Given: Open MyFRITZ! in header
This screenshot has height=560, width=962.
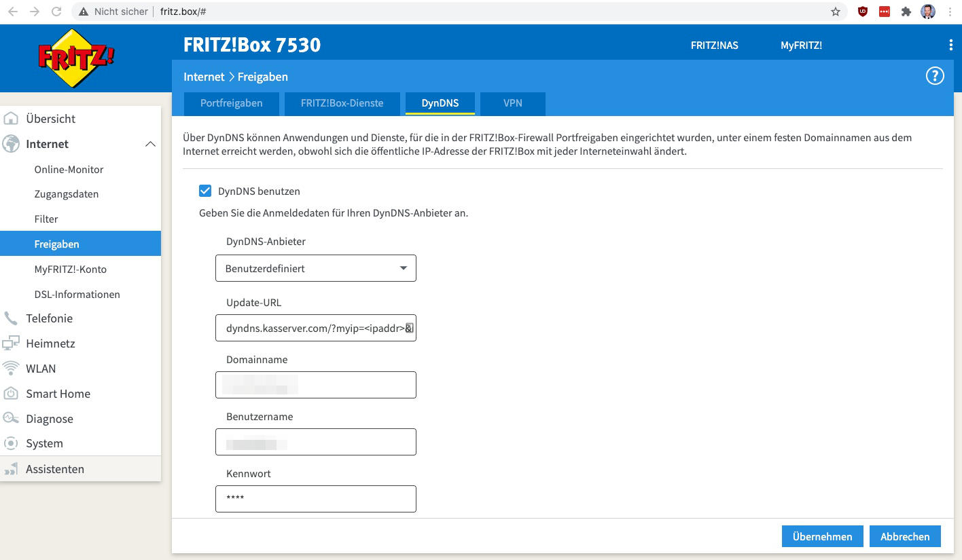Looking at the screenshot, I should [x=802, y=45].
